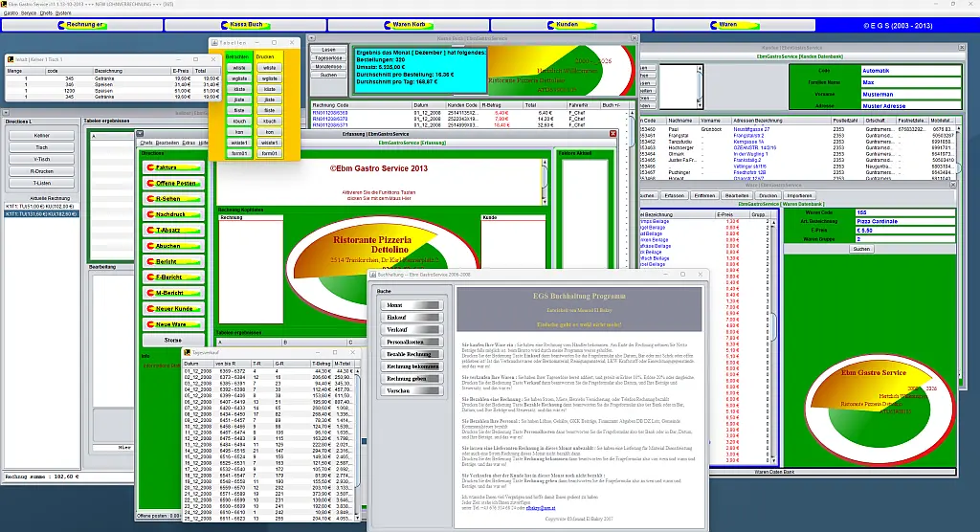Open Rechnung er in the top toolbar

point(82,25)
